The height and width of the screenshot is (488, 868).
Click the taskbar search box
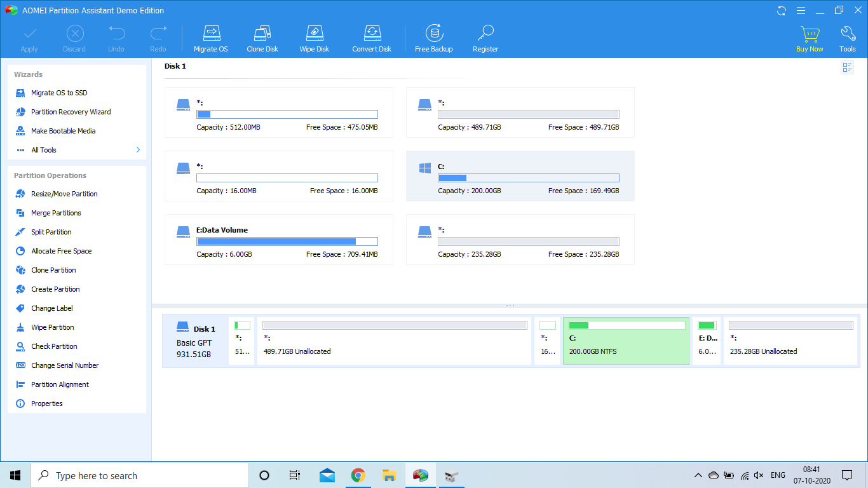click(x=140, y=475)
